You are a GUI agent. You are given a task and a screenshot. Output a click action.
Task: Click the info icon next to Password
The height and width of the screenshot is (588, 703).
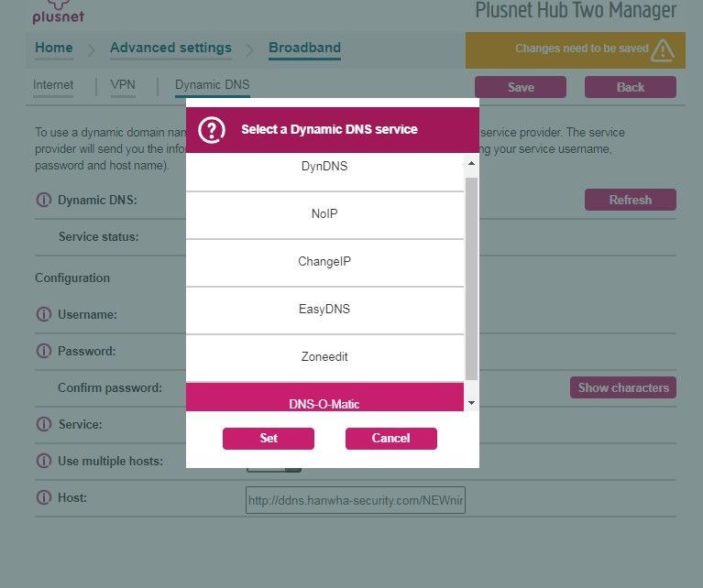point(43,351)
